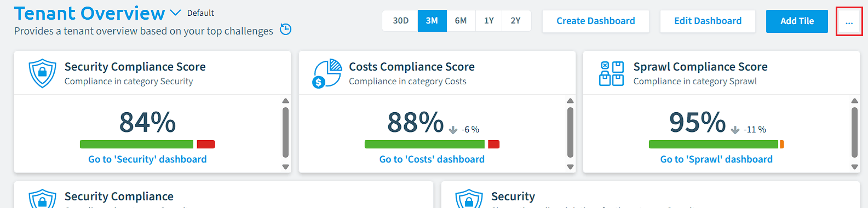The image size is (868, 208).
Task: Click the Sprawl Compliance Score tile scrollbar thumb
Action: click(x=854, y=132)
